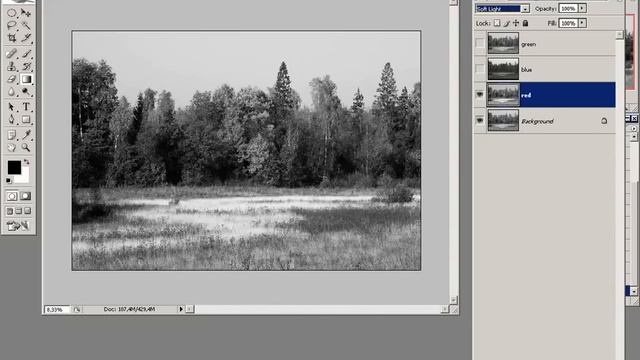This screenshot has height=360, width=640.
Task: Select the Eraser tool
Action: (11, 79)
